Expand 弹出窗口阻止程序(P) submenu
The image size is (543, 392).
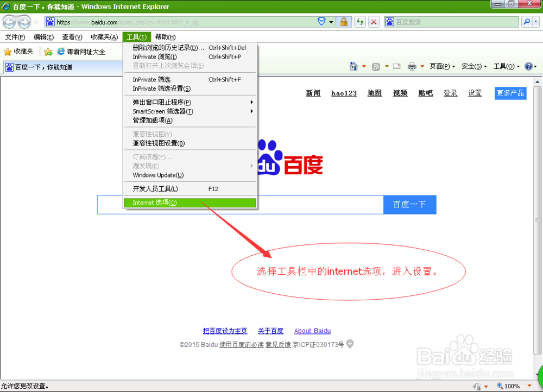pos(190,102)
